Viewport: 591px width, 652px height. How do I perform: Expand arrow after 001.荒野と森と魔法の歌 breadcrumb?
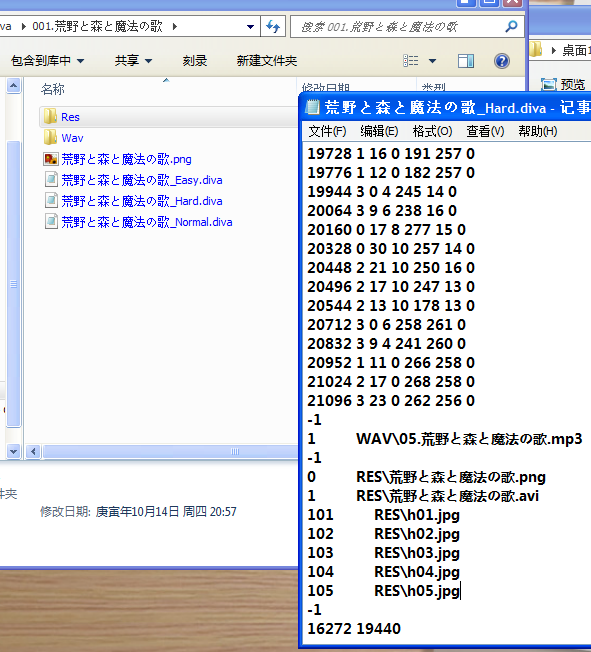click(x=175, y=27)
